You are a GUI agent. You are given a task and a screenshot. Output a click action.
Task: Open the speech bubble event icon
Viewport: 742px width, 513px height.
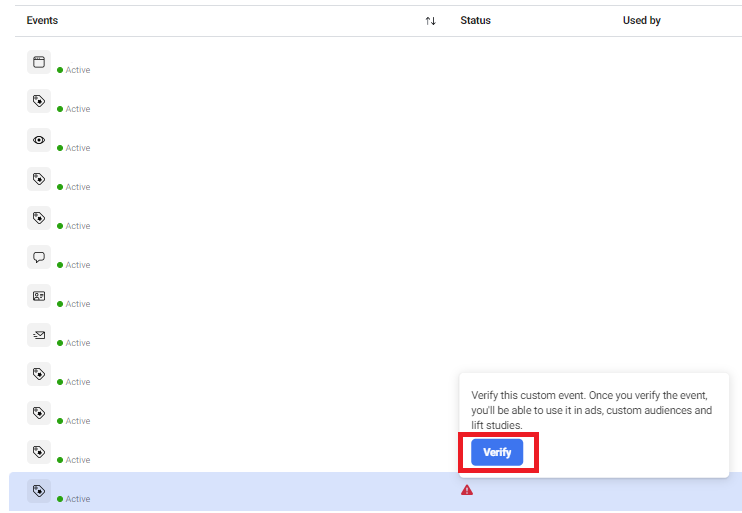coord(38,257)
